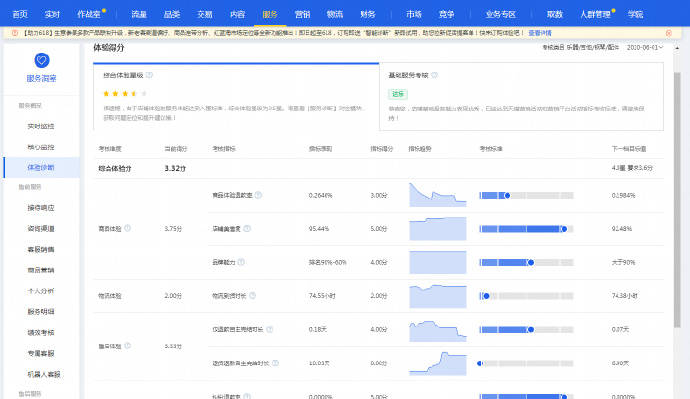
Task: Close the 618 notice banner
Action: pyautogui.click(x=668, y=33)
